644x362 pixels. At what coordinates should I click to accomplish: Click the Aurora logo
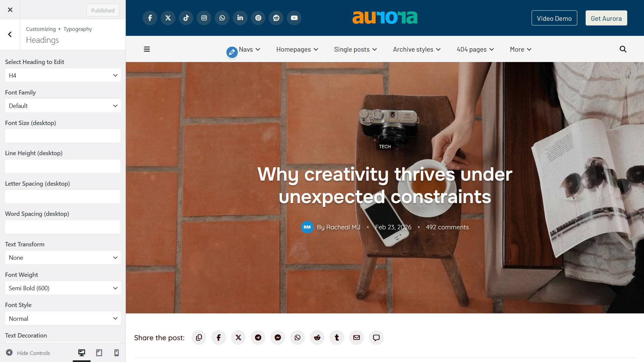(385, 17)
